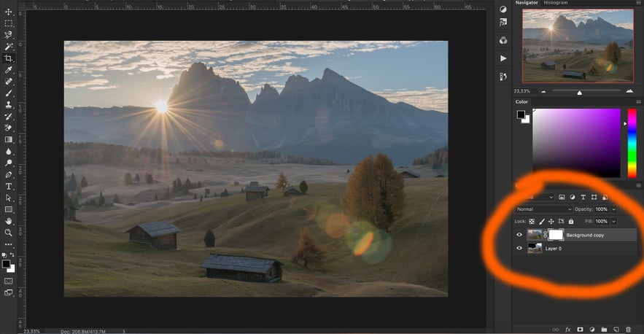
Task: Toggle layer-mask link on Background copy
Action: (x=545, y=235)
